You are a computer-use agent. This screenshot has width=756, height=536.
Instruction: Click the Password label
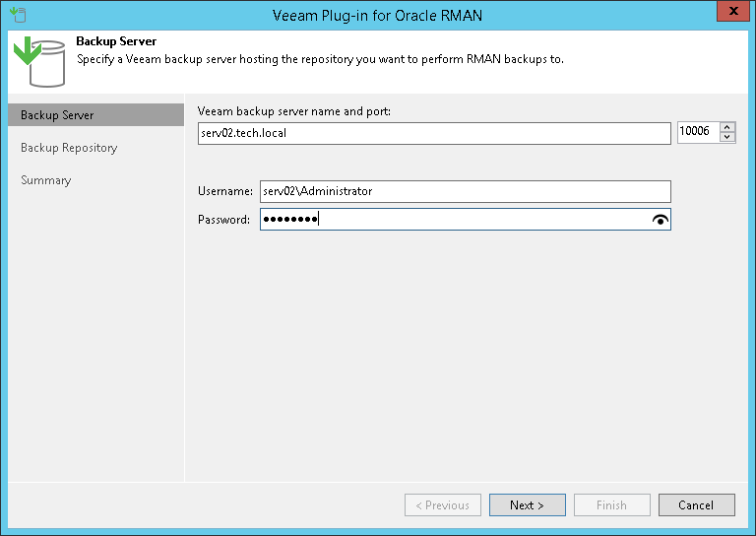tap(223, 220)
